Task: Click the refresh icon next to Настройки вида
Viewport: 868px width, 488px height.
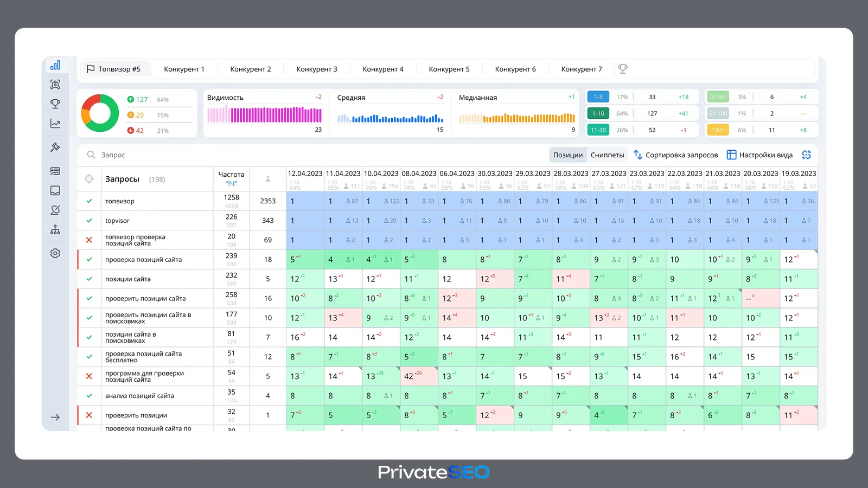Action: point(807,155)
